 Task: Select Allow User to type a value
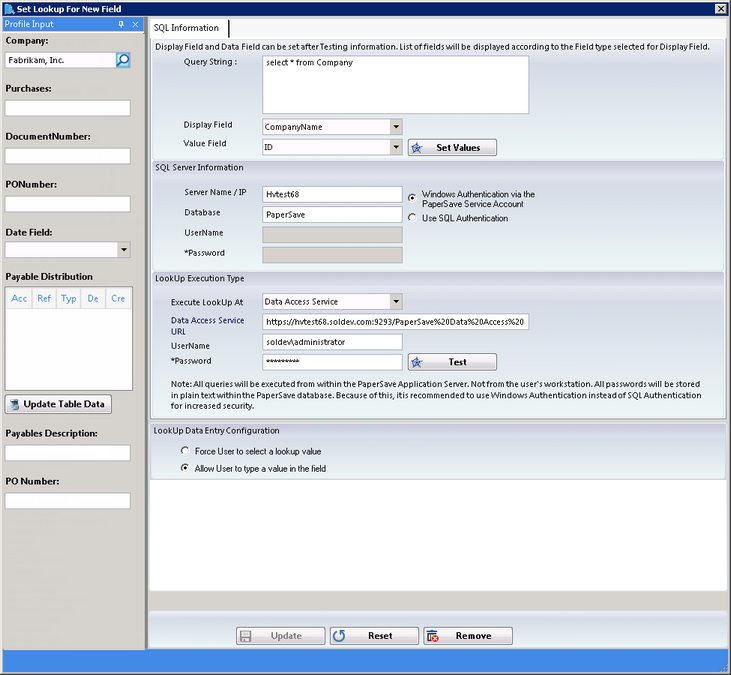point(185,468)
